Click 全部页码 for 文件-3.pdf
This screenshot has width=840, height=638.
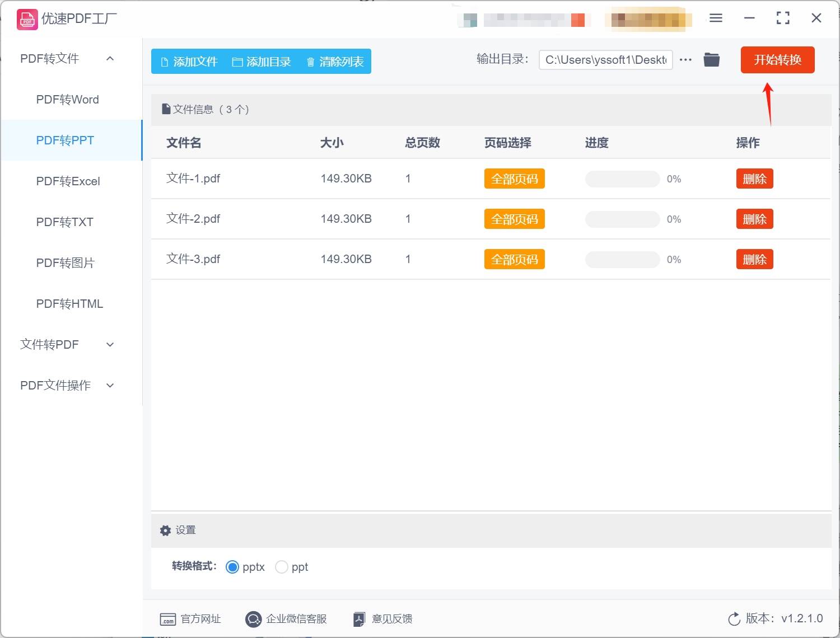click(x=514, y=260)
